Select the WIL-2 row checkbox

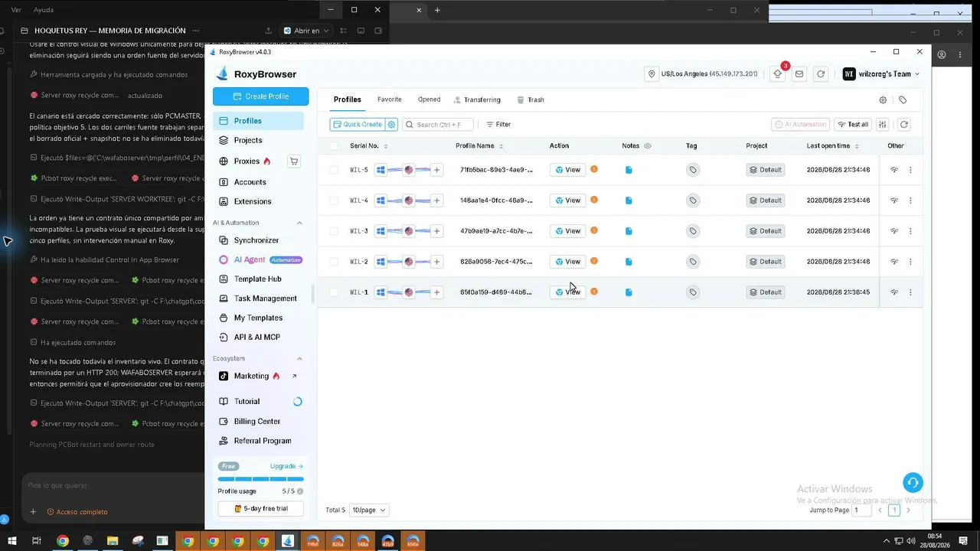click(334, 262)
